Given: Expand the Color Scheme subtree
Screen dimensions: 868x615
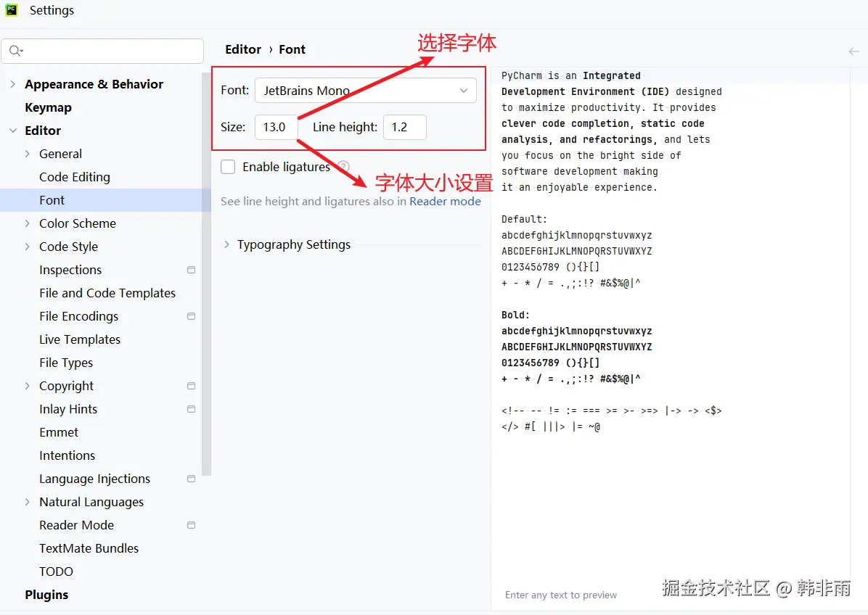Looking at the screenshot, I should click(x=27, y=223).
